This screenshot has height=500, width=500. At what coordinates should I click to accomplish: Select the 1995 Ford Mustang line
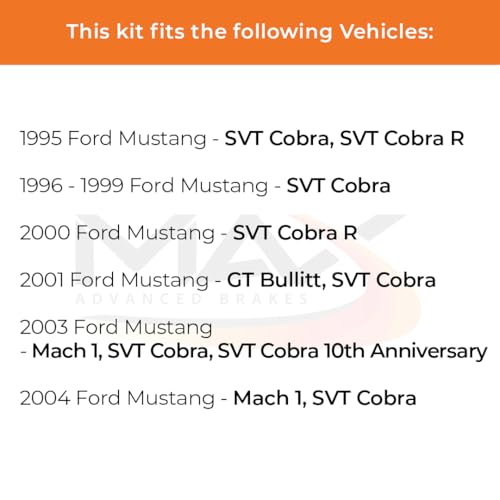click(x=242, y=138)
